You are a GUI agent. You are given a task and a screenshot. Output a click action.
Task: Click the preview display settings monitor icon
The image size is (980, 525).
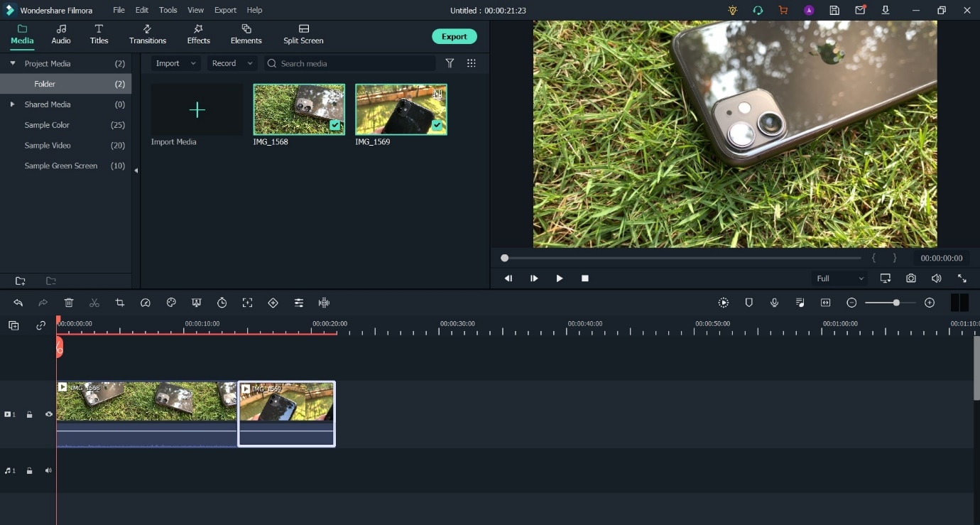pyautogui.click(x=886, y=278)
